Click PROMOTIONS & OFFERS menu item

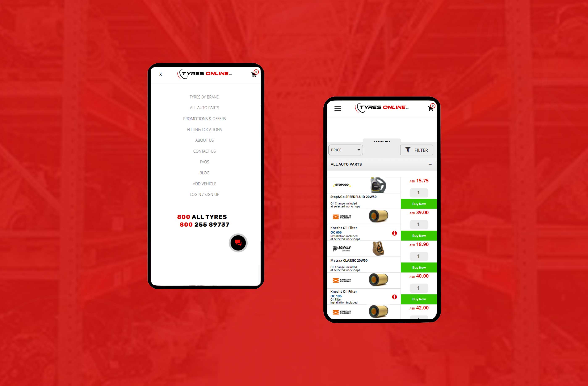[204, 119]
